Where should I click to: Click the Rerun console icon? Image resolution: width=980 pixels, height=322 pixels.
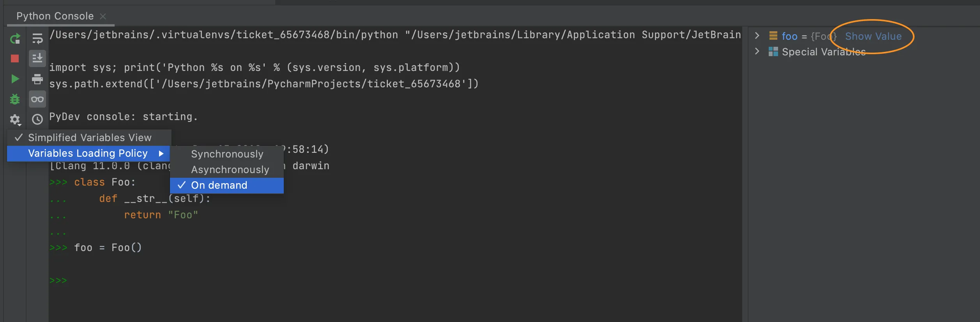pos(15,39)
